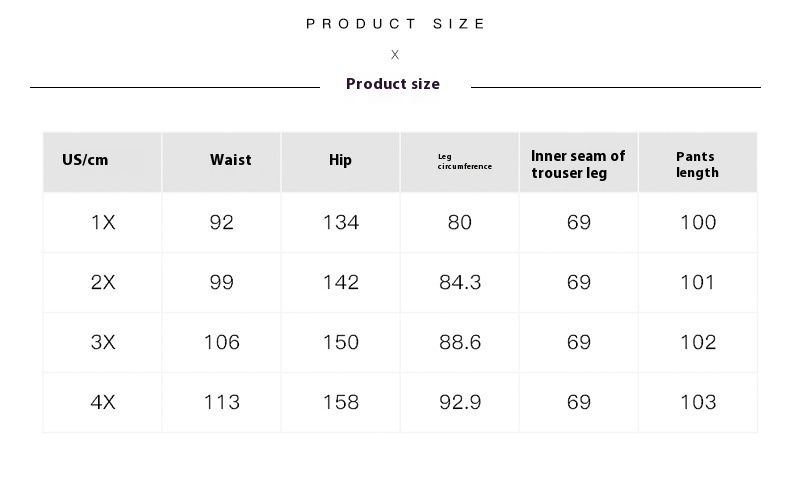Select the 3X size row label
This screenshot has height=484, width=790.
point(103,343)
